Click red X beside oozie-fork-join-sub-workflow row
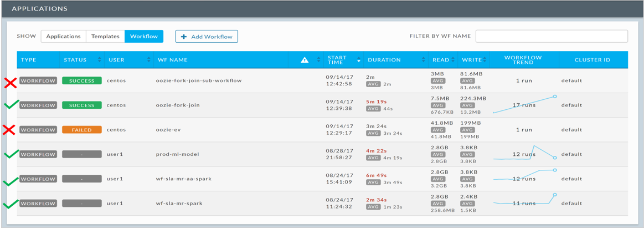 (10, 83)
